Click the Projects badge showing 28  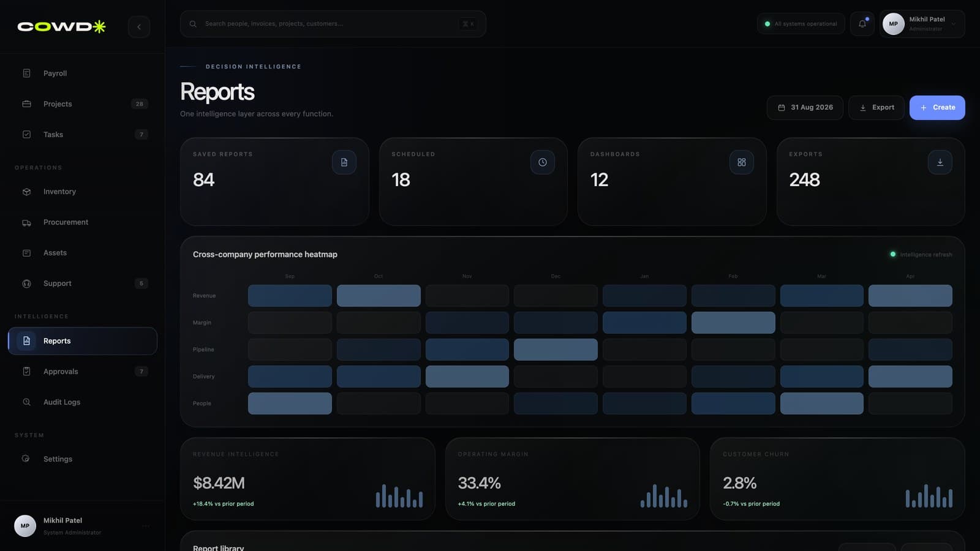click(140, 104)
